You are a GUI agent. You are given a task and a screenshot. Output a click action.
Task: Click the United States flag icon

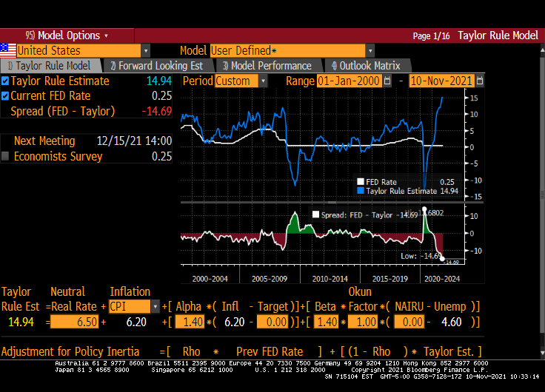[8, 50]
